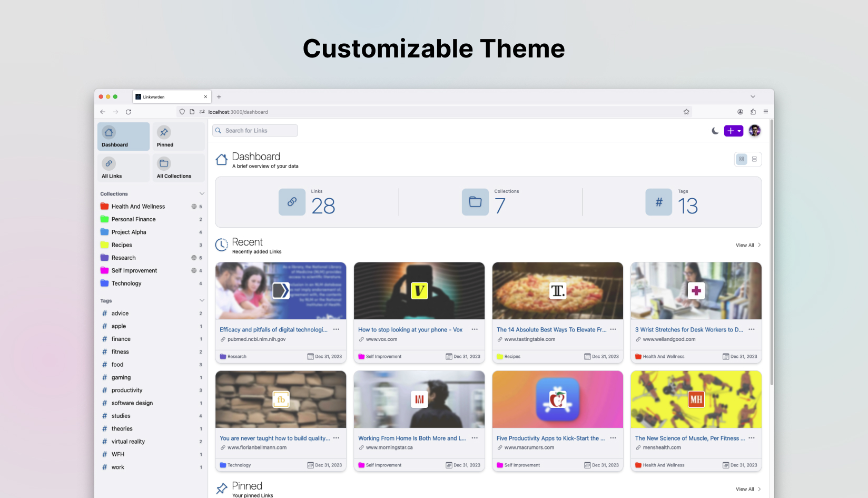This screenshot has height=498, width=868.
Task: Open the dropdown arrow beside the plus button
Action: tap(739, 131)
